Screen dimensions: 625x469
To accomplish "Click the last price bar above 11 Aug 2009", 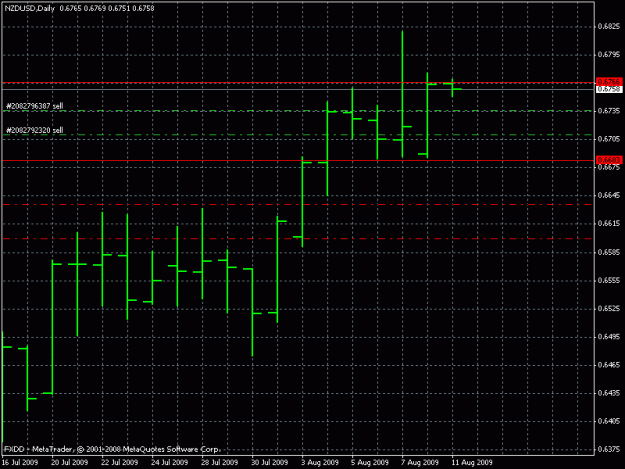I will coord(452,88).
